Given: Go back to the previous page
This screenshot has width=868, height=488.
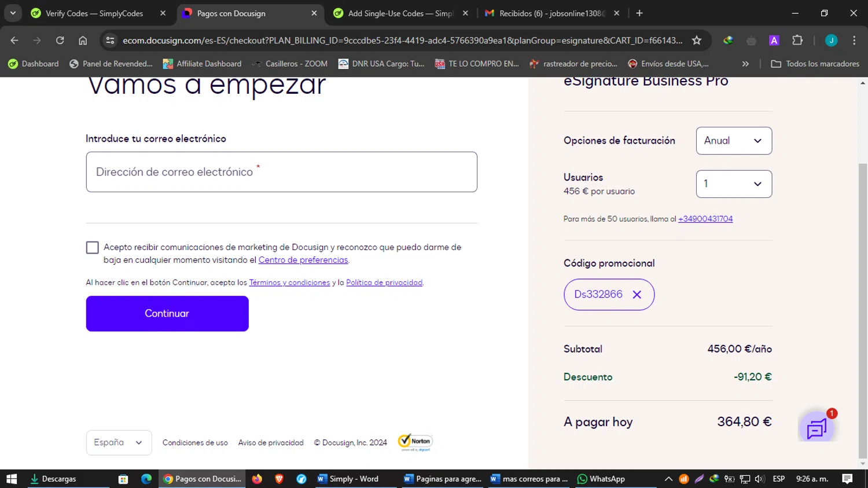Looking at the screenshot, I should (14, 40).
